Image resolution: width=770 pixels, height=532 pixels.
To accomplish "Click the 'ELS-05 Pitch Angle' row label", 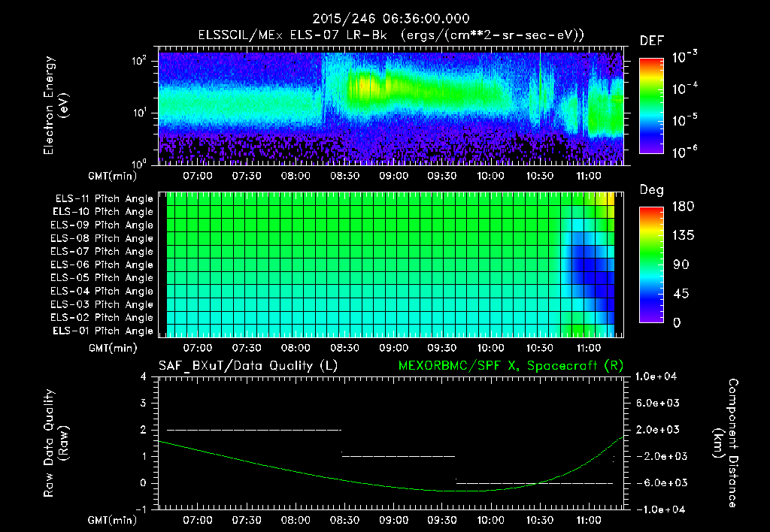I will (102, 278).
